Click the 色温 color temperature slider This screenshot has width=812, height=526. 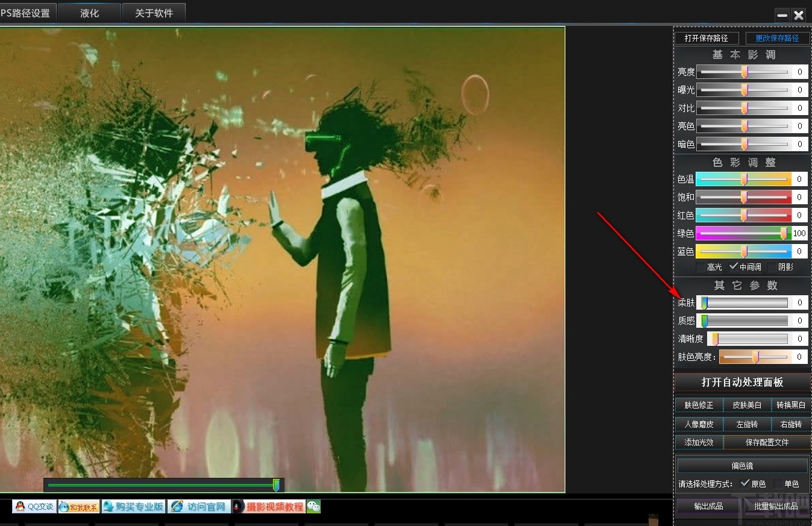point(744,179)
